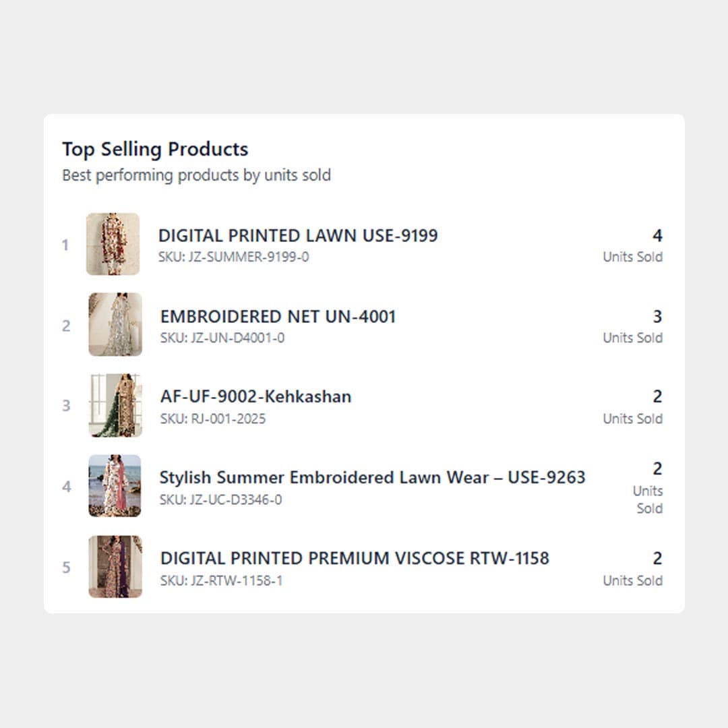728x728 pixels.
Task: Open the Stylish Summer Embroidered Lawn Wear thumbnail
Action: pyautogui.click(x=115, y=485)
